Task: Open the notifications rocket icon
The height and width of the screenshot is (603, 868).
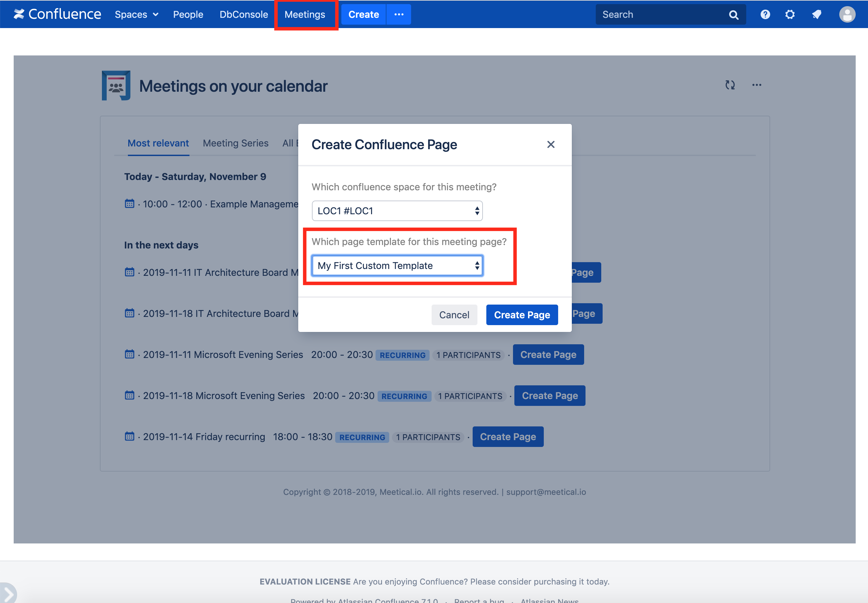Action: (x=816, y=14)
